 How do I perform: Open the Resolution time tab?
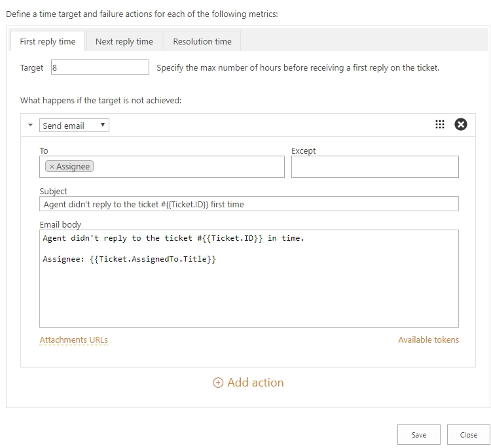(x=202, y=41)
